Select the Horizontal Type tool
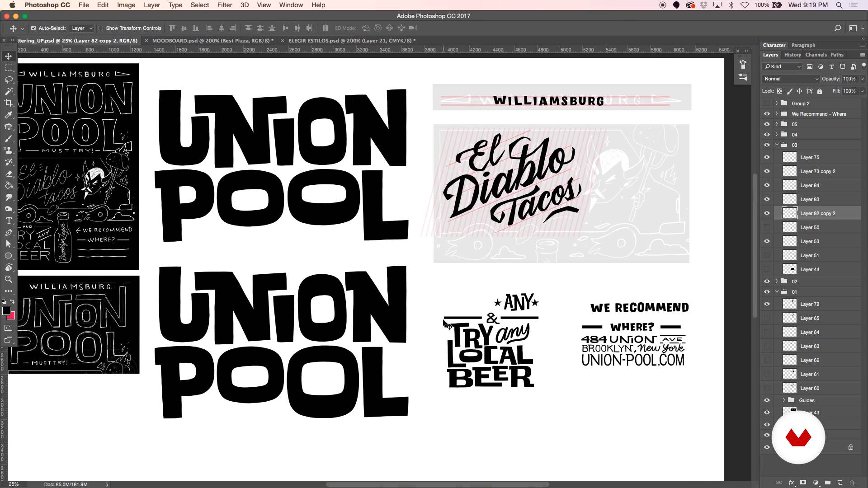The height and width of the screenshot is (488, 868). 9,221
